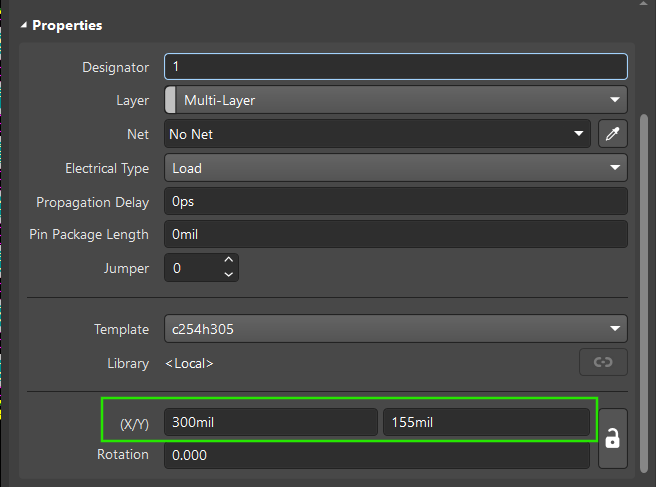Click the panel vertical scrollbar
Screen dimensions: 656x487
pyautogui.click(x=644, y=293)
